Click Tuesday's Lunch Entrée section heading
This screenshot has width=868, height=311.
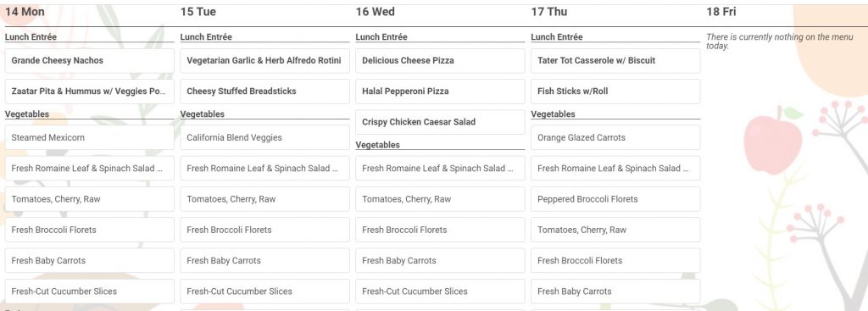pyautogui.click(x=206, y=37)
